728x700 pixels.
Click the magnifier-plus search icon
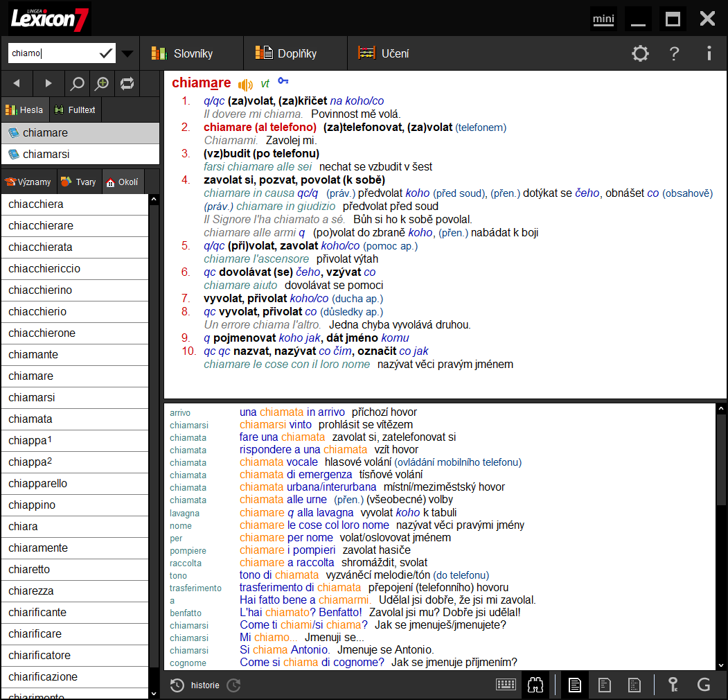click(x=102, y=84)
